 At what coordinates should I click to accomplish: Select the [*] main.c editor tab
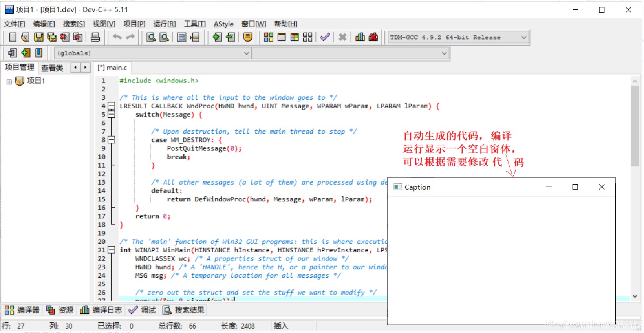(x=112, y=68)
